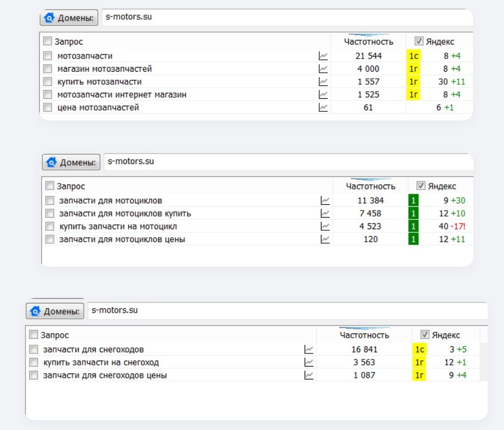Tick the checkbox for мотозапчасти
The image size is (504, 430).
coord(48,56)
